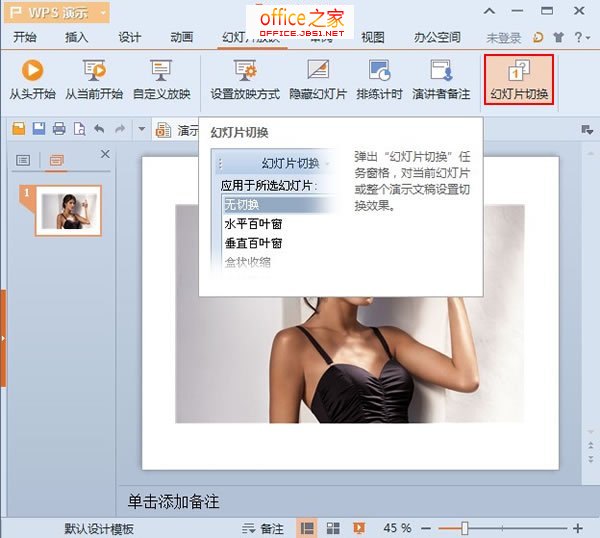Open 演讲者备注 speaker notes

[441, 80]
